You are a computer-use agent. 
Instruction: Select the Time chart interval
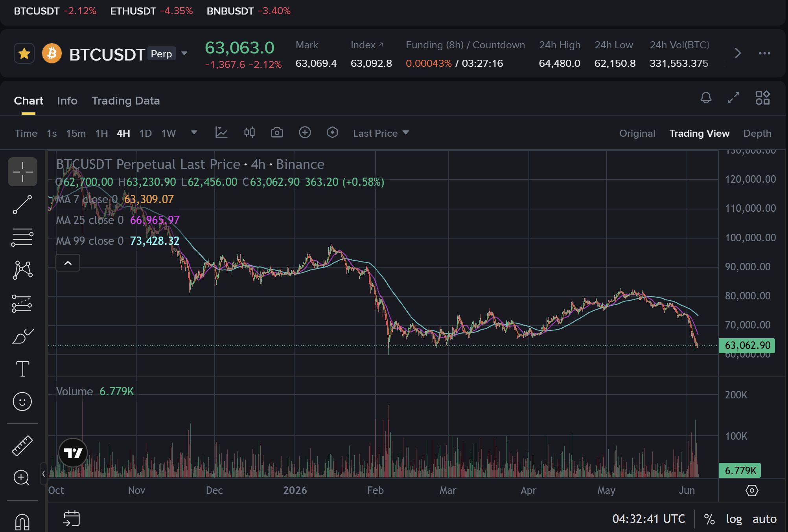pos(26,133)
